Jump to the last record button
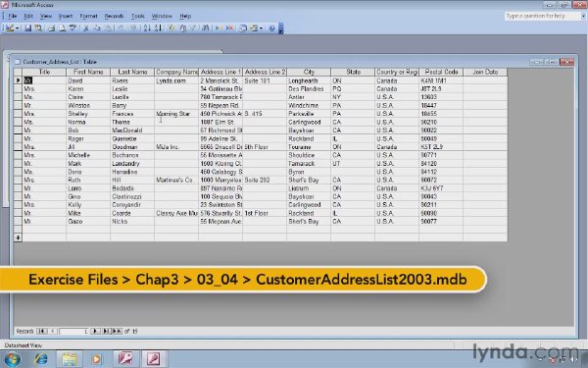Screen dimensions: 588x368 [x=106, y=332]
